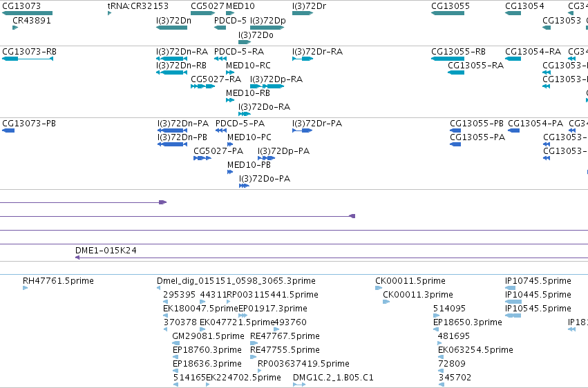Click the l(3)72Dr-PA protein label
This screenshot has width=588, height=388.
pos(317,124)
